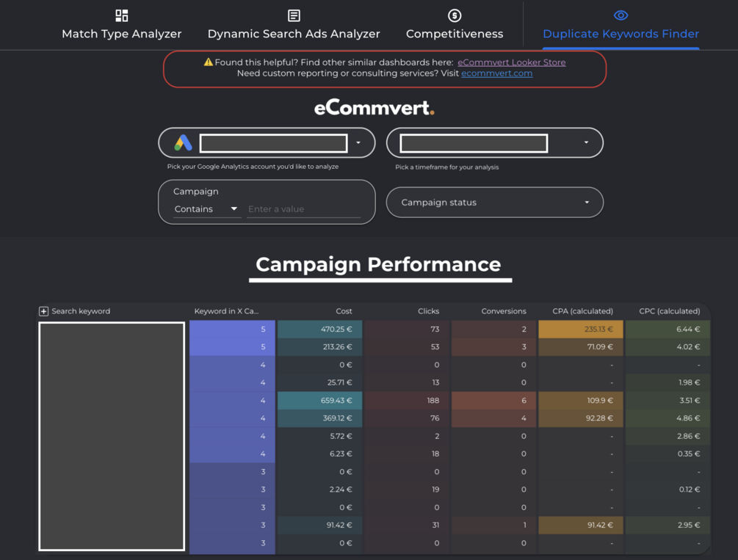This screenshot has height=560, width=738.
Task: Click the 369.12 € cost cell
Action: 320,418
